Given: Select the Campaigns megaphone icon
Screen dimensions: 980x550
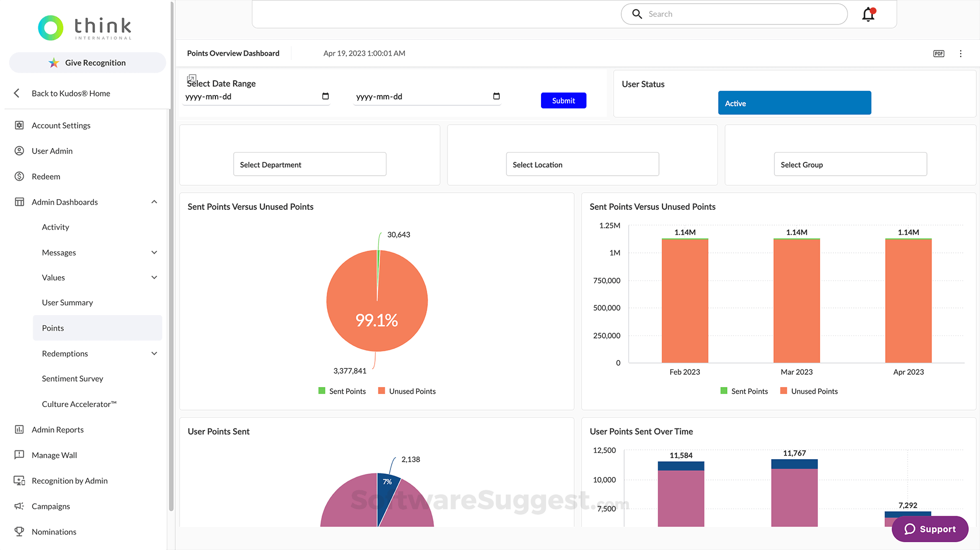Looking at the screenshot, I should 19,506.
